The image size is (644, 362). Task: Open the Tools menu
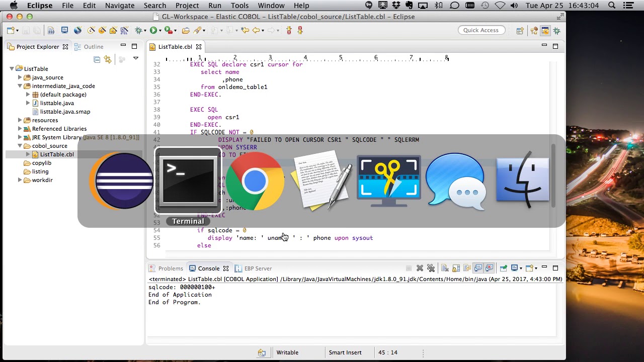point(239,6)
